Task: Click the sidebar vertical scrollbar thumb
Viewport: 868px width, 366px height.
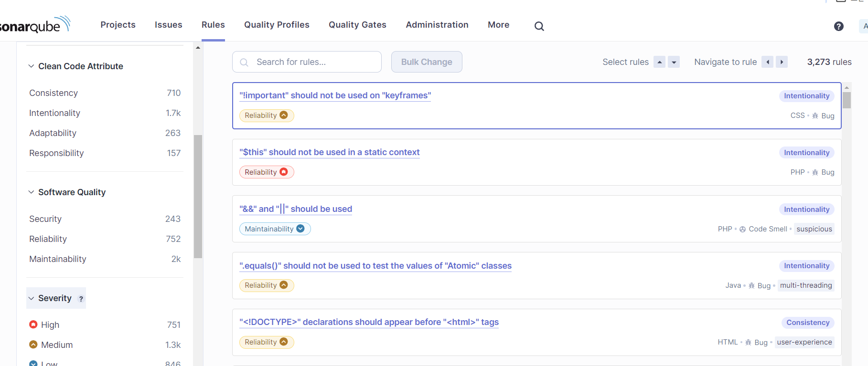Action: tap(198, 196)
